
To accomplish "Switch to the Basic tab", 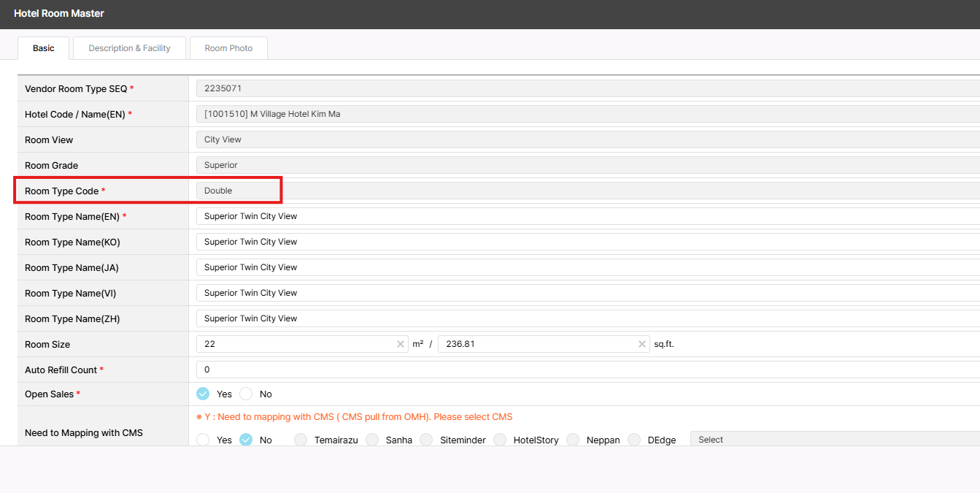I will coord(44,48).
